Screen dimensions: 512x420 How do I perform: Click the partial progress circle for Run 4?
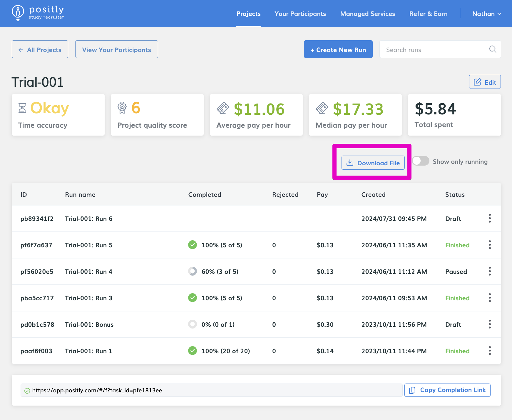[193, 271]
